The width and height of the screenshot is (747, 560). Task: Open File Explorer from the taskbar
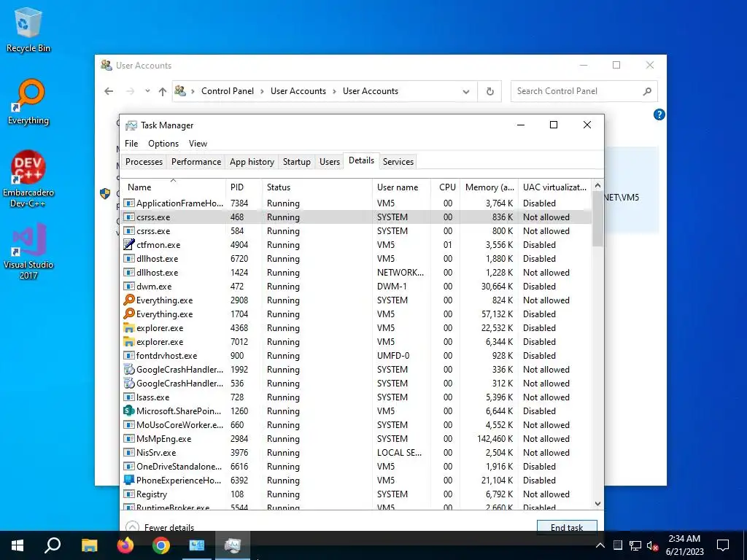[89, 545]
